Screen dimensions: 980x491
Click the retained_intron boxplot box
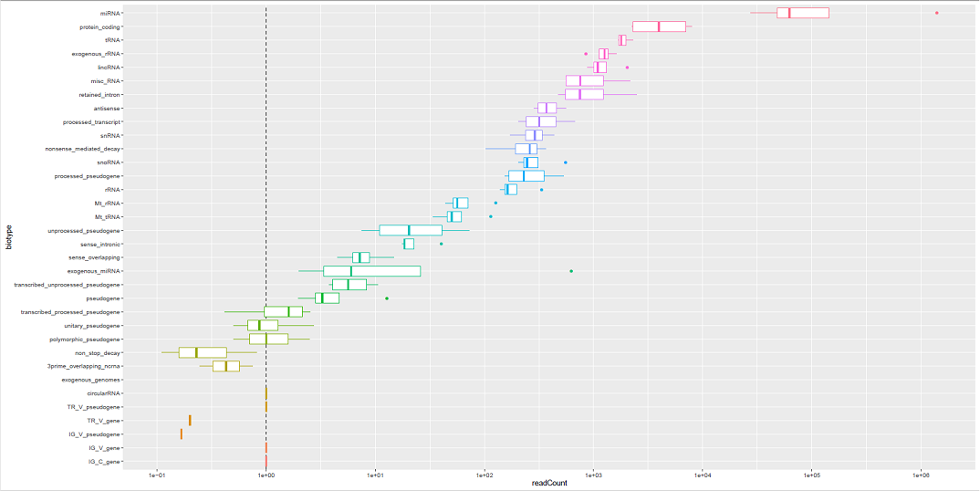point(584,94)
